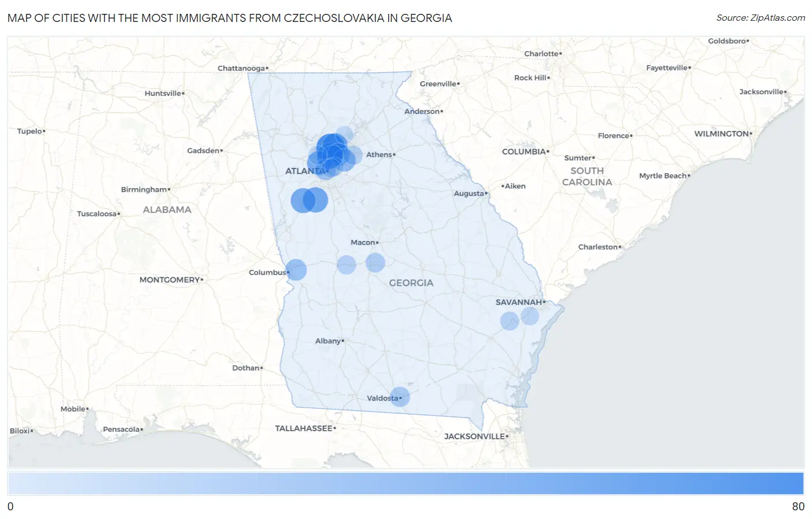Click the Chattanooga city label
This screenshot has width=812, height=519.
click(x=241, y=68)
